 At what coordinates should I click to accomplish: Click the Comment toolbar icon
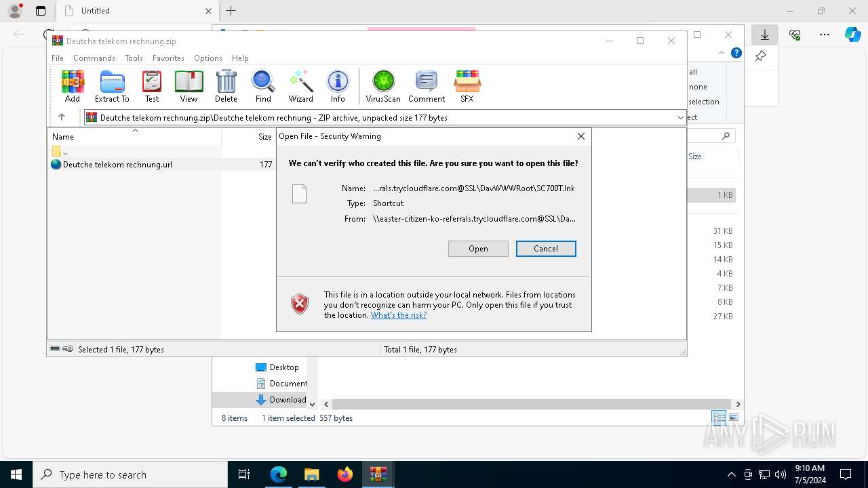click(427, 86)
